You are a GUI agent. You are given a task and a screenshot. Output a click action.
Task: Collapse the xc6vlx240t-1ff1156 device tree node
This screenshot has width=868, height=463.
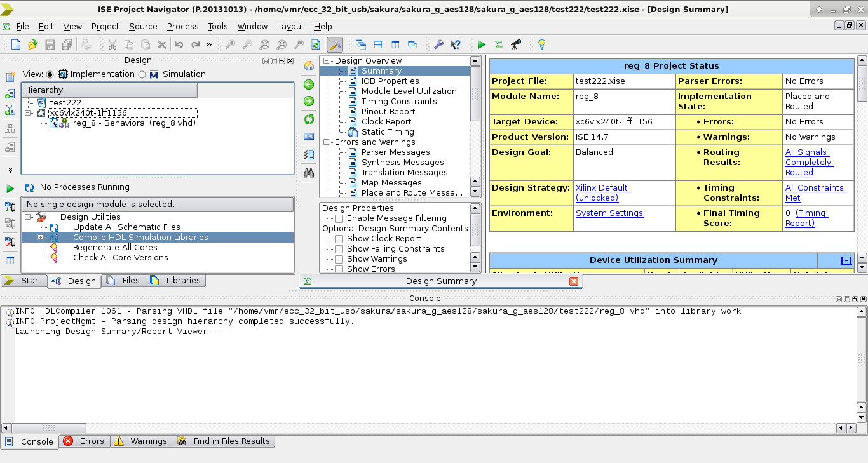tap(28, 113)
